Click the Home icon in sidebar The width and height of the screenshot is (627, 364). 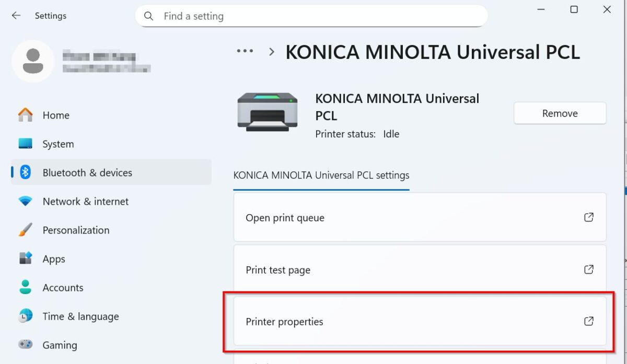coord(25,115)
